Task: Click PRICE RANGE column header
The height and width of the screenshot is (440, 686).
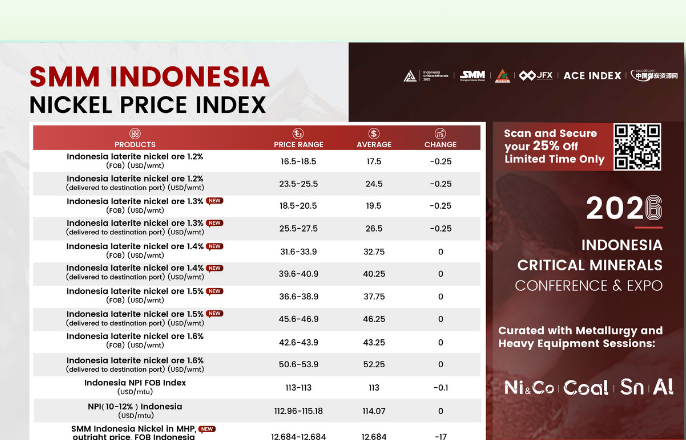Action: click(298, 144)
